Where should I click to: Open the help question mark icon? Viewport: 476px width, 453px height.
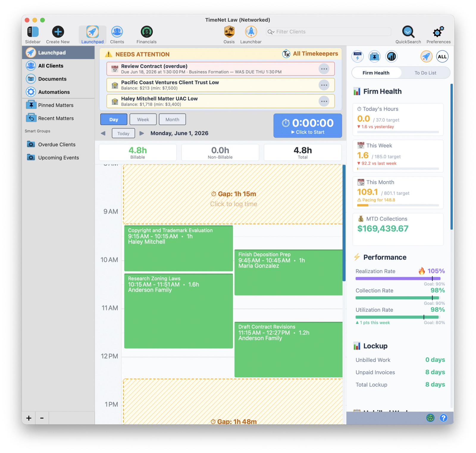443,418
